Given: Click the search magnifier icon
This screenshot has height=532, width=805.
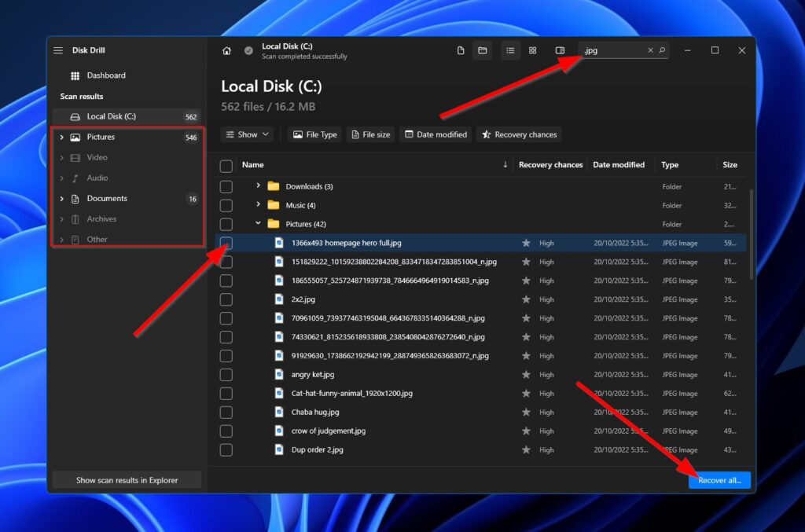Looking at the screenshot, I should 663,50.
